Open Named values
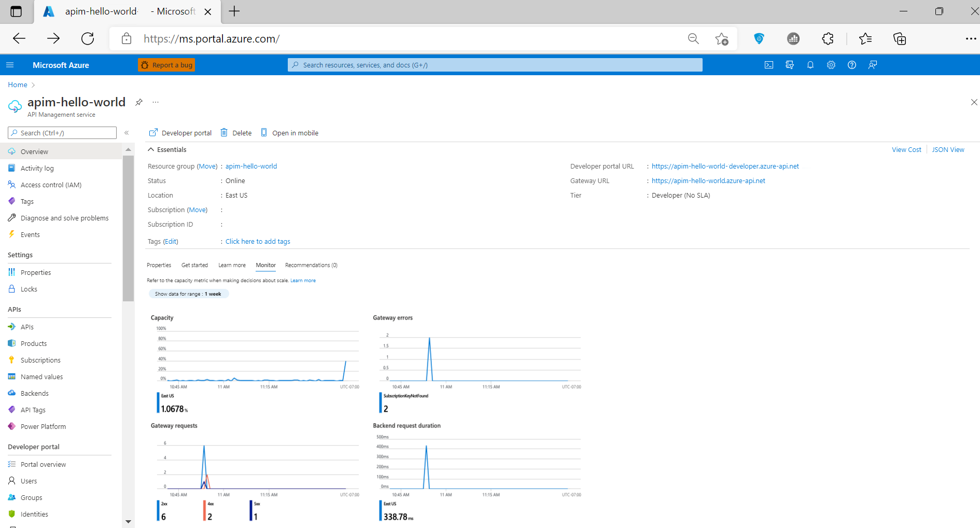 [41, 377]
